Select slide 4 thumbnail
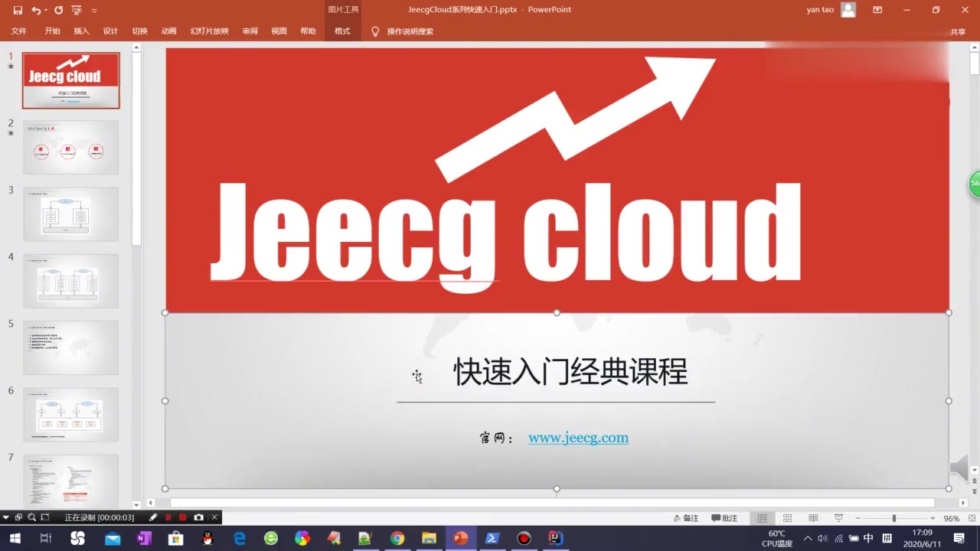This screenshot has height=551, width=980. [x=71, y=281]
